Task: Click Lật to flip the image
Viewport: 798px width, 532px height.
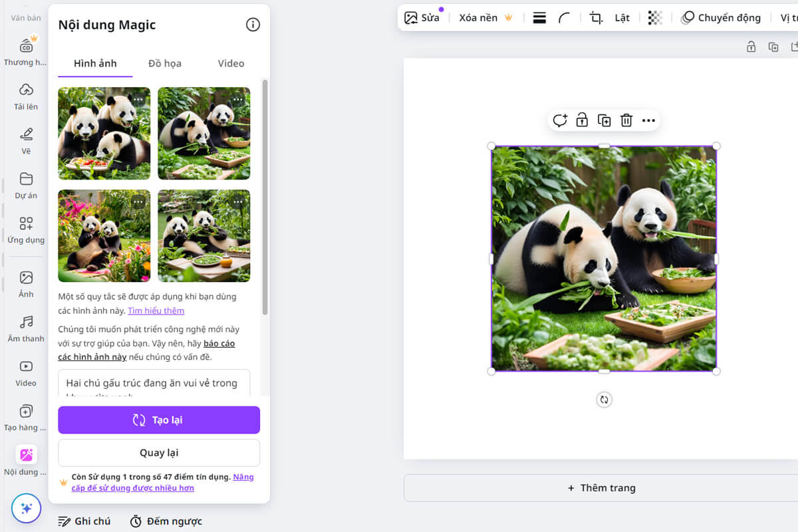Action: [621, 17]
